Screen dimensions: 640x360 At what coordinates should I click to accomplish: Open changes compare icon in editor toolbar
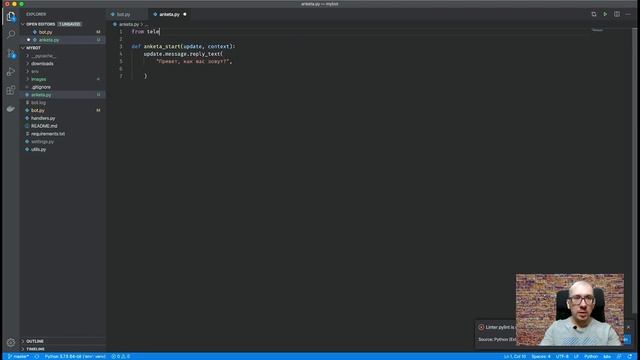593,14
